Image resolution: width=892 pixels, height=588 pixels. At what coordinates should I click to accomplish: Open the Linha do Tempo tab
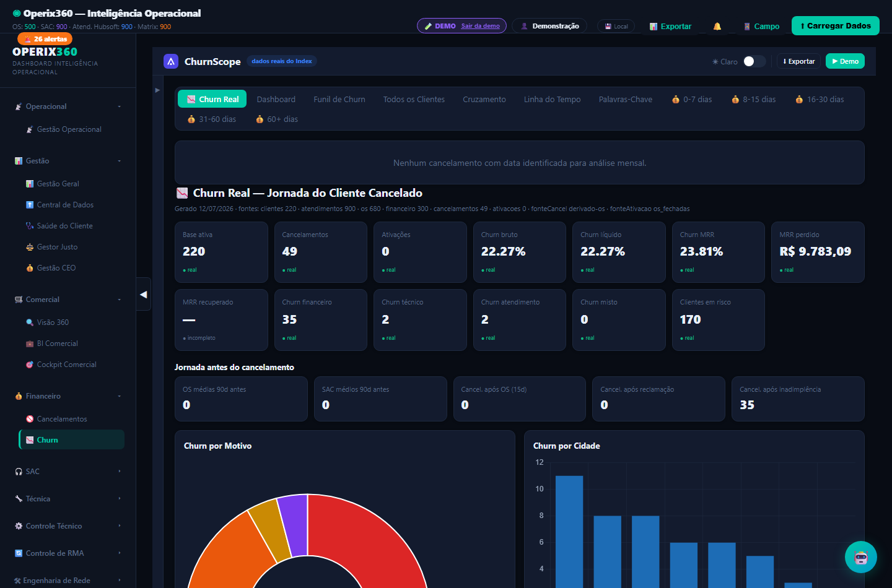tap(553, 99)
